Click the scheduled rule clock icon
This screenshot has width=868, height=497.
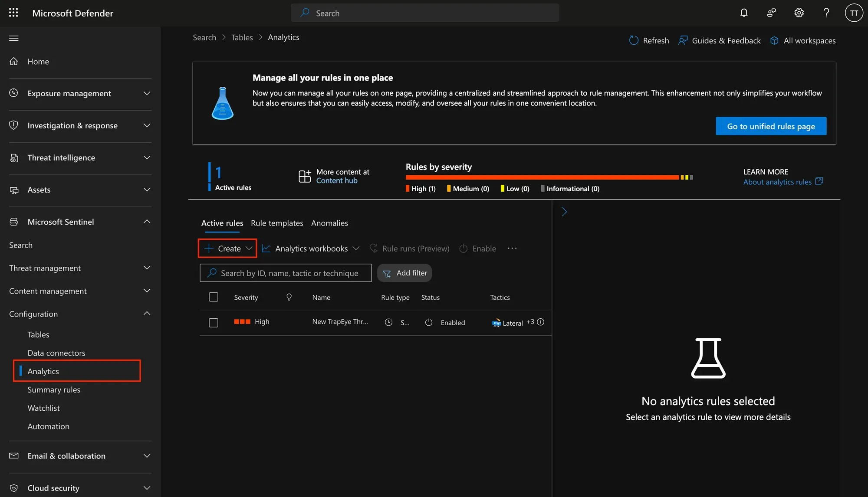pos(388,322)
